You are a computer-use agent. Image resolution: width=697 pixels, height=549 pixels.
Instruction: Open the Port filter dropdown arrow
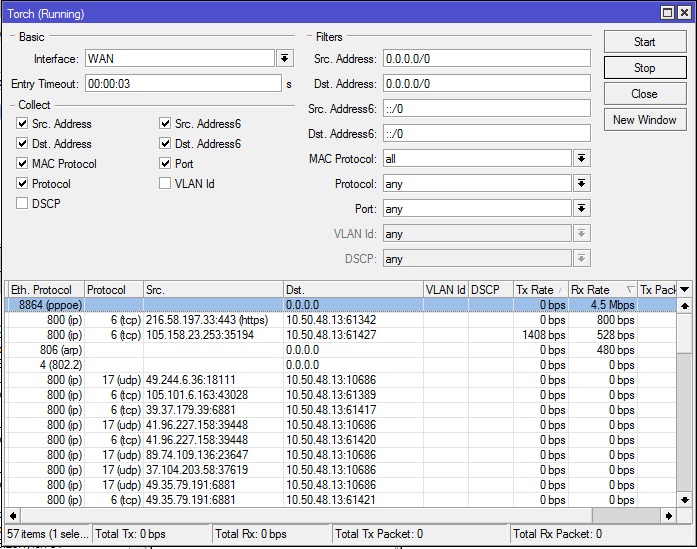(x=581, y=208)
